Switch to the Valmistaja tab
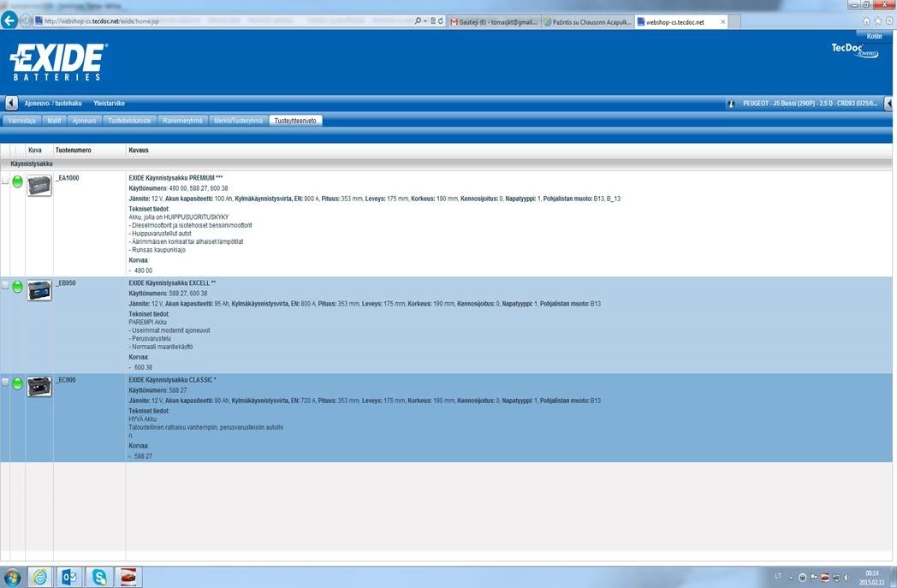Image resolution: width=897 pixels, height=588 pixels. pyautogui.click(x=21, y=121)
